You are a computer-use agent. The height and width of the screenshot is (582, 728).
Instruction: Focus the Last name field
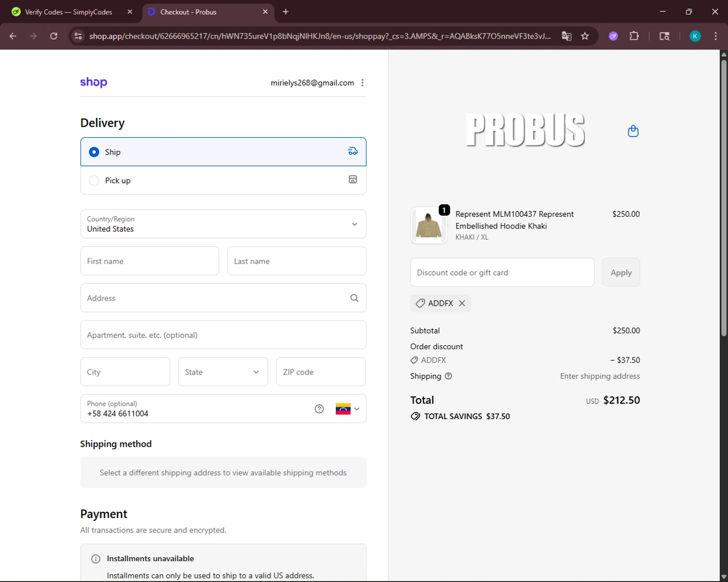click(297, 261)
